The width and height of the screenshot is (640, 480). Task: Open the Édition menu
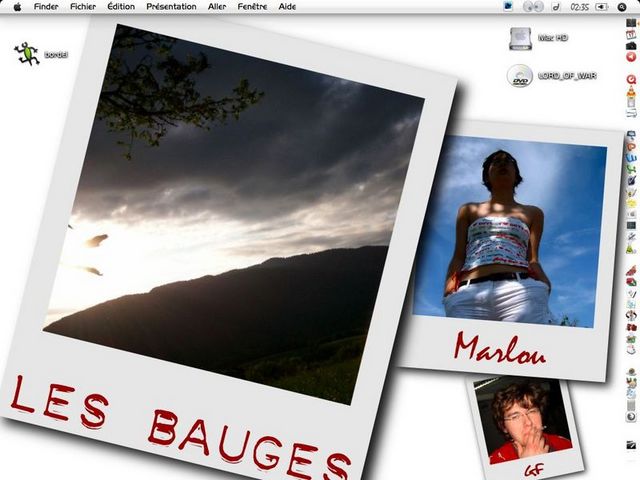pos(121,6)
